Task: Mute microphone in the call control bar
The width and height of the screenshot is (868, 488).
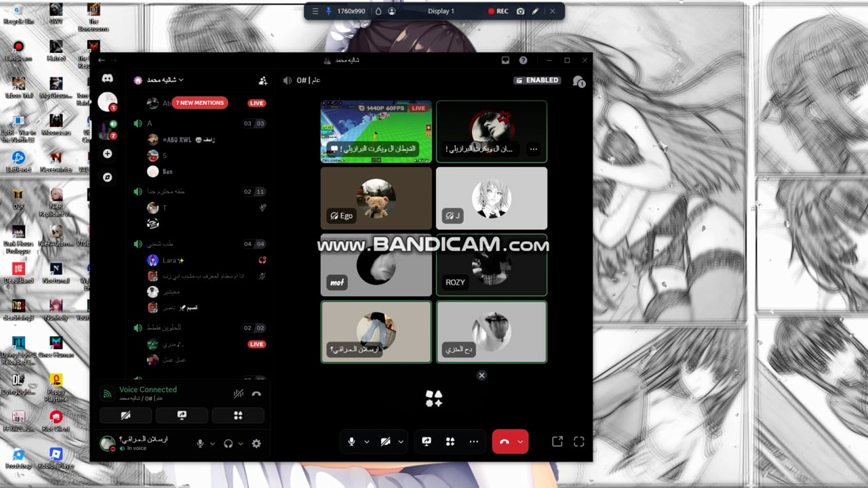Action: click(x=351, y=441)
